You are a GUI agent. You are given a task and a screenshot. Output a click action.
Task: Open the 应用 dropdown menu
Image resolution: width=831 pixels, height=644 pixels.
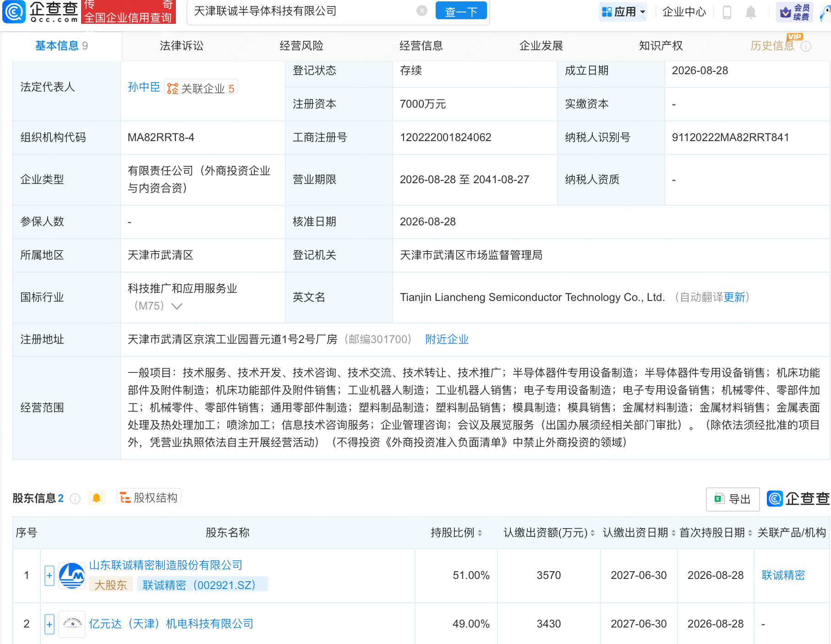click(x=623, y=12)
